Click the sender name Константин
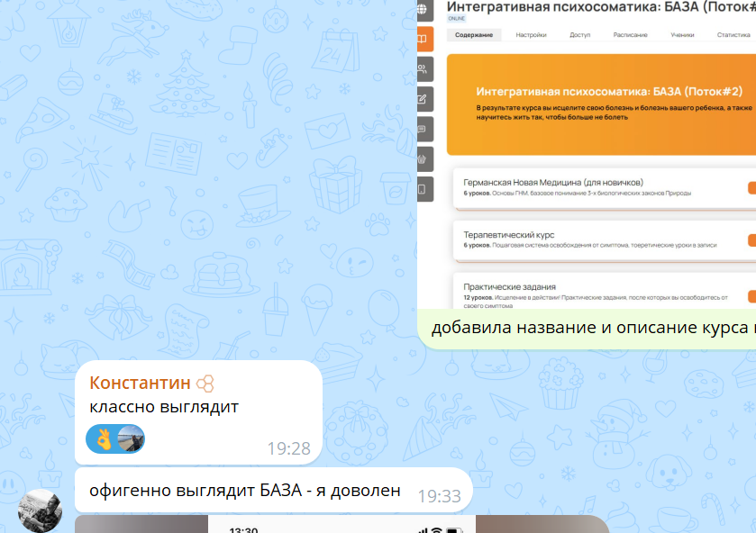This screenshot has height=533, width=756. coord(140,384)
